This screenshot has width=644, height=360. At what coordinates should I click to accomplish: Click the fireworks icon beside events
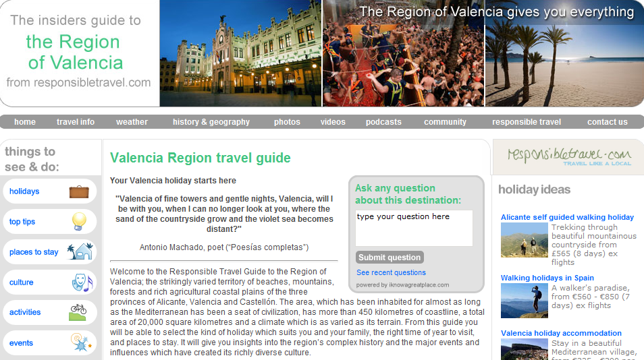(x=81, y=342)
